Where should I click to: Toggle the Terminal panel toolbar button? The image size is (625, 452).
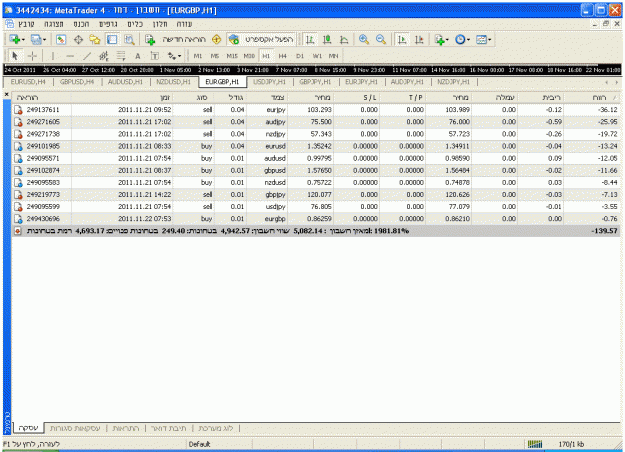(x=112, y=39)
